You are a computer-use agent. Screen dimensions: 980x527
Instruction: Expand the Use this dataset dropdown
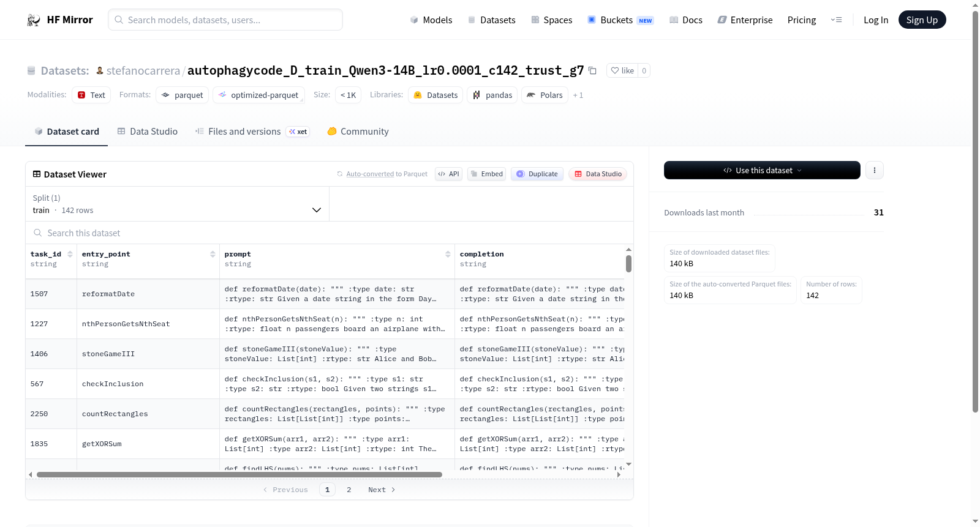coord(762,170)
